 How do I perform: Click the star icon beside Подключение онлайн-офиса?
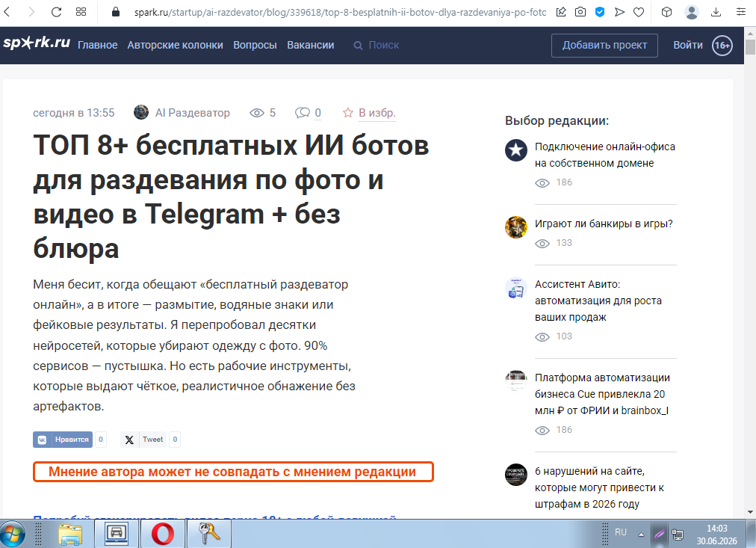pos(516,150)
